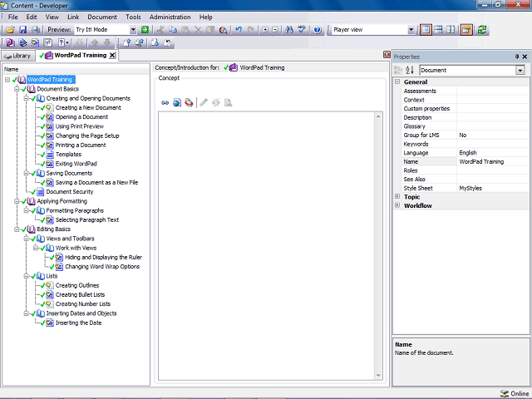Expand the Topic properties group
The width and height of the screenshot is (532, 399).
tap(397, 196)
